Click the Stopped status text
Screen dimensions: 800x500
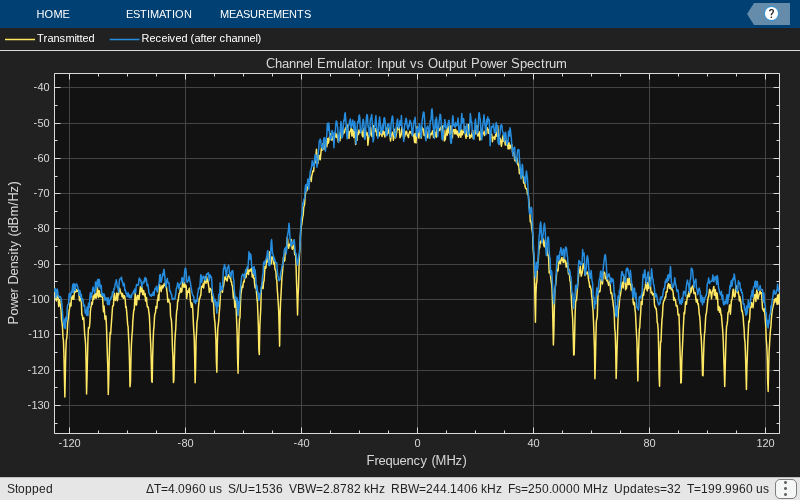pos(30,489)
